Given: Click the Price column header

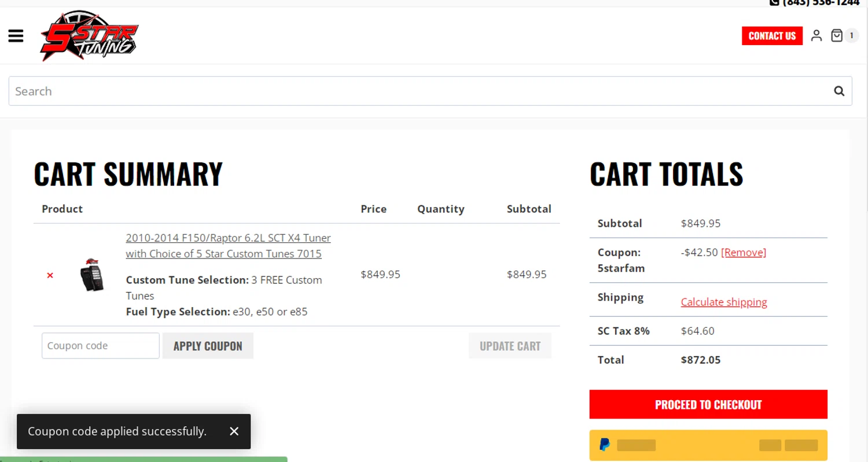Looking at the screenshot, I should (x=374, y=209).
